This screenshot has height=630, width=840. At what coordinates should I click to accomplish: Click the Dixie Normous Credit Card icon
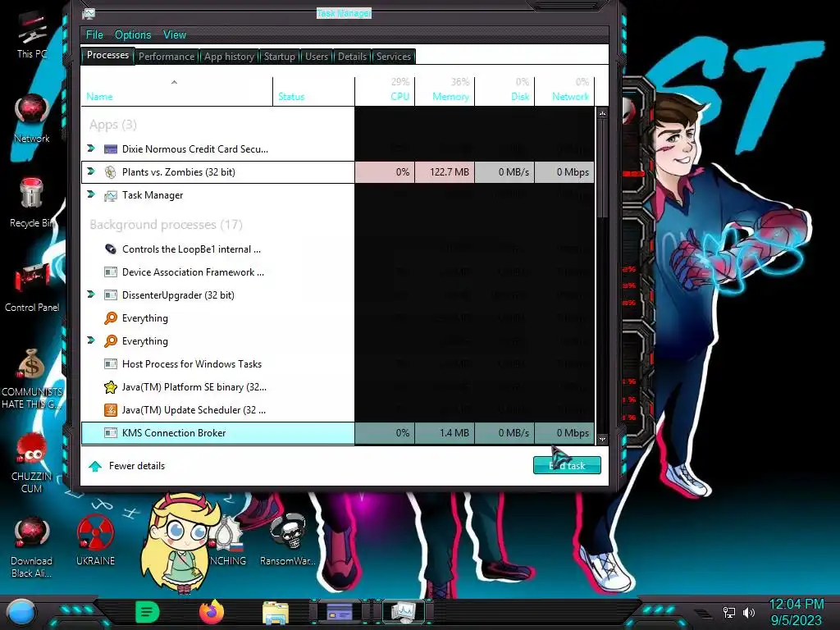pos(111,149)
